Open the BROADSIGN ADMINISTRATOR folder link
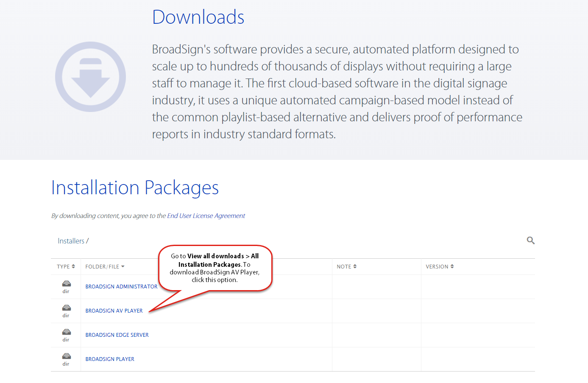This screenshot has height=383, width=588. [121, 287]
